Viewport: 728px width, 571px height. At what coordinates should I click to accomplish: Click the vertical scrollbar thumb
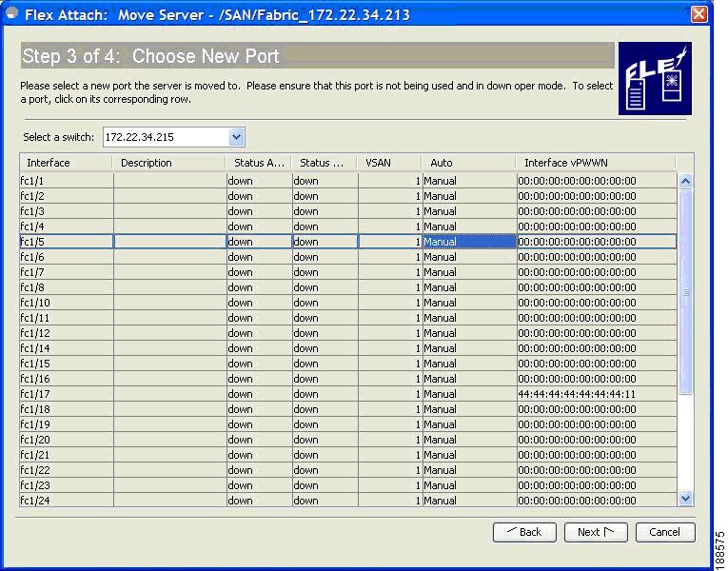pyautogui.click(x=686, y=292)
